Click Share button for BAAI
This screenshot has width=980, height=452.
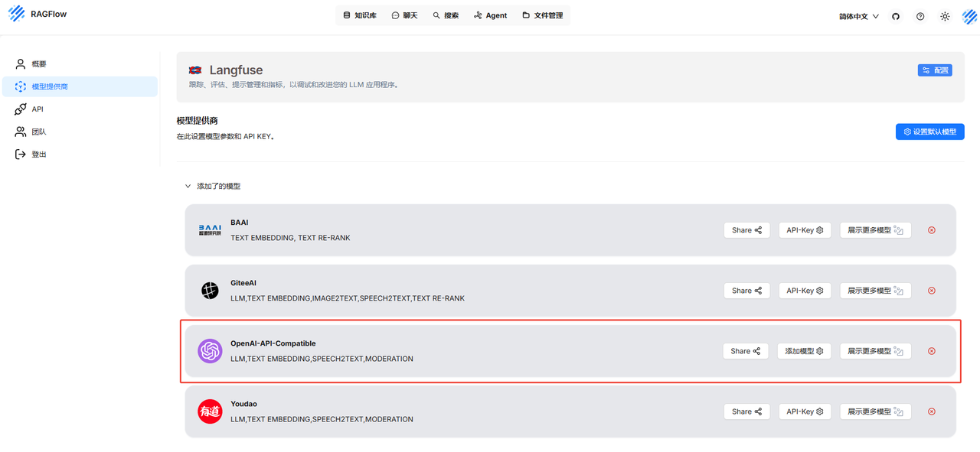point(746,230)
